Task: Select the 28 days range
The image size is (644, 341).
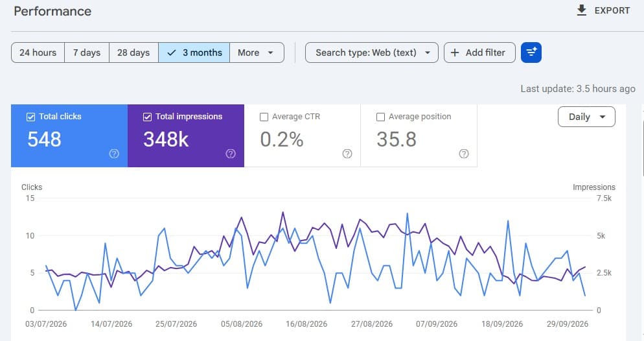Action: 133,53
